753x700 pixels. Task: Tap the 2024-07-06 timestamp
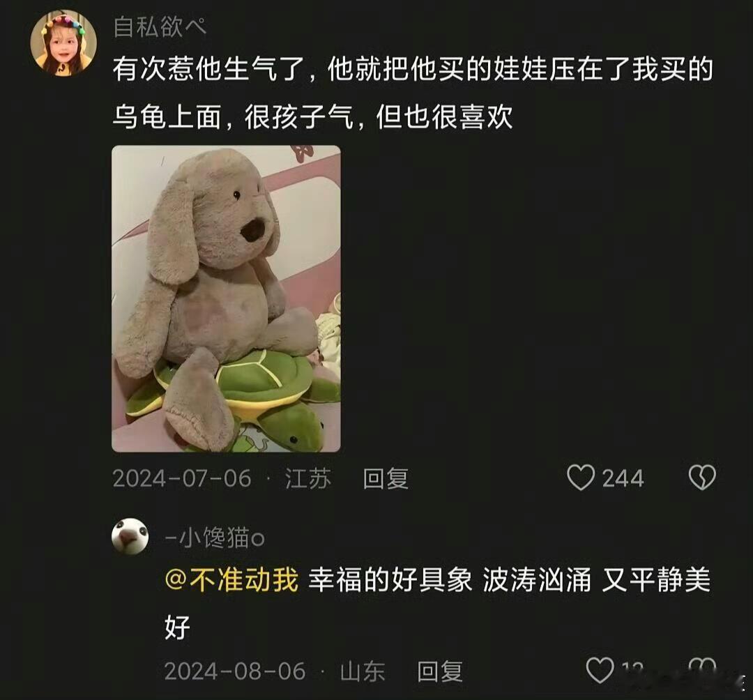tap(182, 479)
